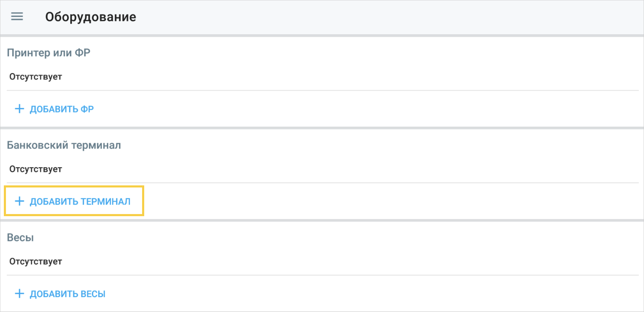
Task: Select the Весы section heading
Action: (20, 237)
